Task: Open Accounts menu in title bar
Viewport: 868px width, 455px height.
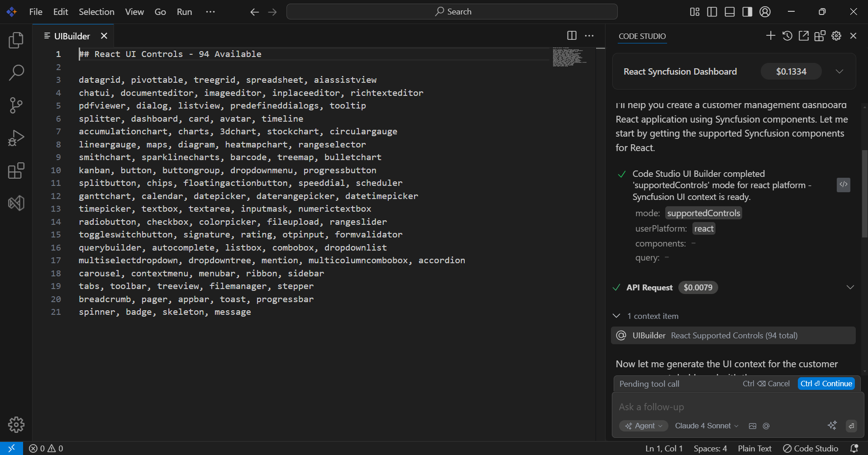Action: (x=765, y=12)
